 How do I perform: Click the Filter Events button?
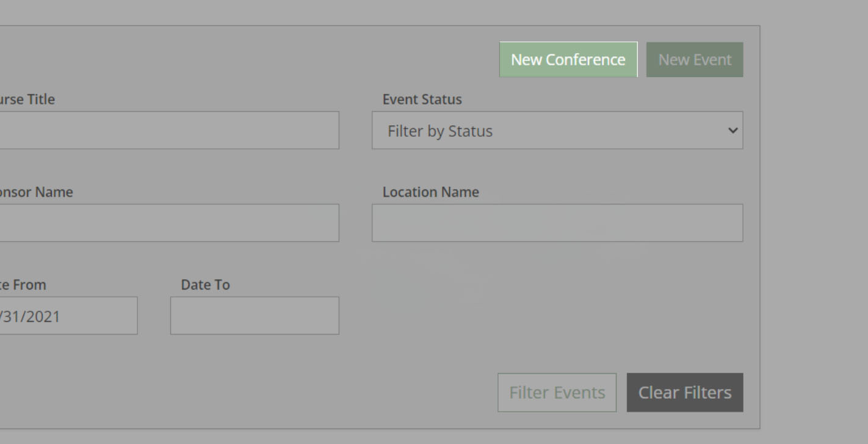pyautogui.click(x=557, y=392)
